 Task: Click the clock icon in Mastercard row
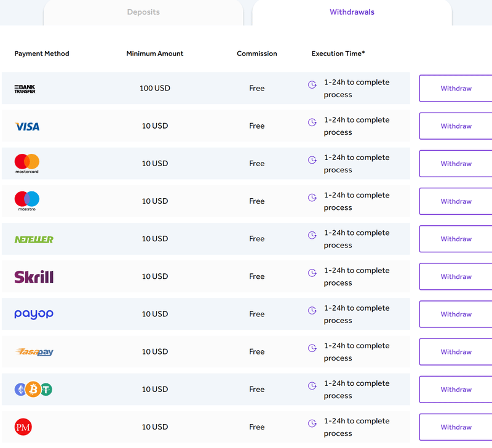312,160
